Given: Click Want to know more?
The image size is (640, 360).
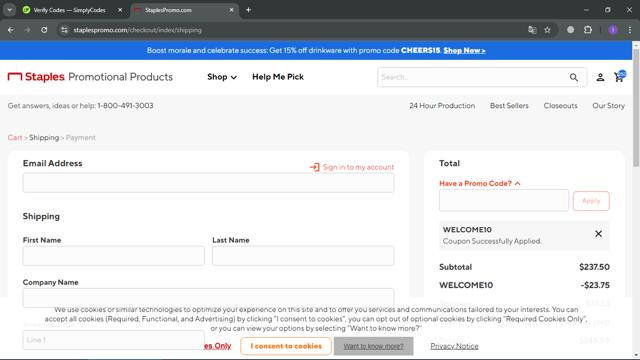Looking at the screenshot, I should click(x=373, y=346).
